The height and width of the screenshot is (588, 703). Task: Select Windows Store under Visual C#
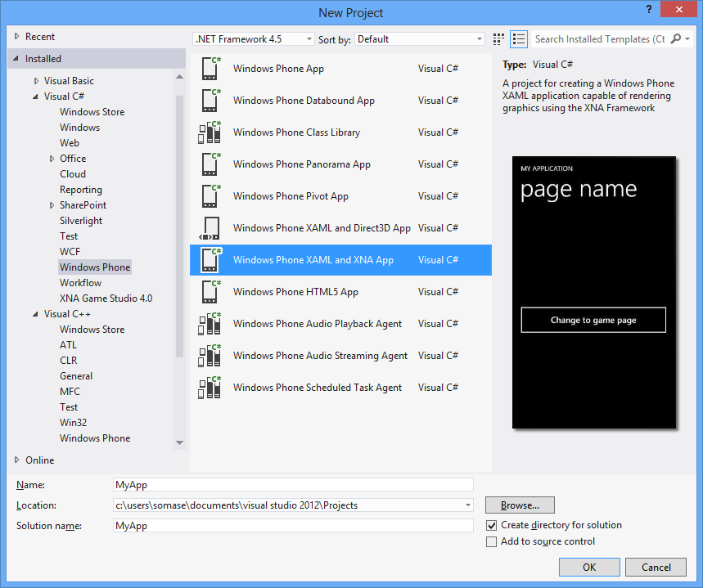click(x=92, y=112)
